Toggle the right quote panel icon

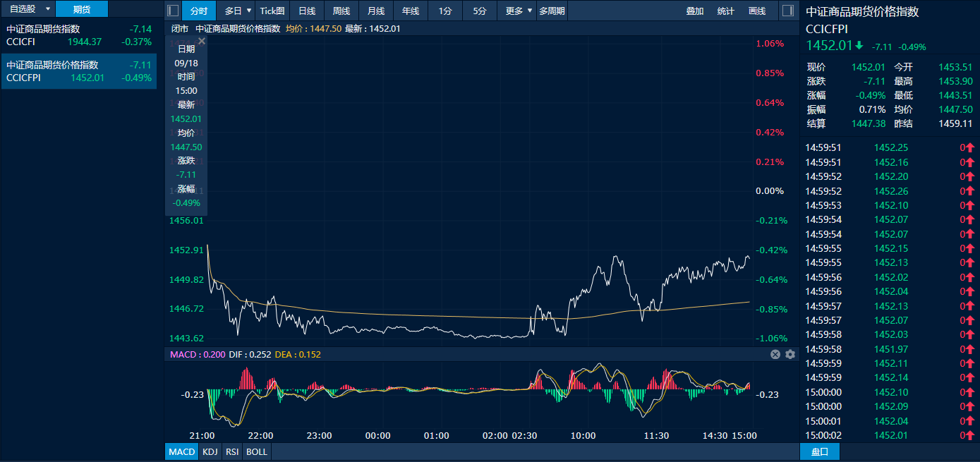tap(789, 11)
